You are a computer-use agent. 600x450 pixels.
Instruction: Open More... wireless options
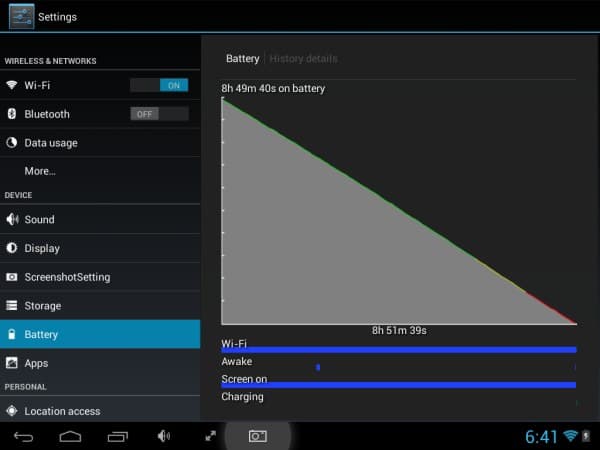coord(100,171)
